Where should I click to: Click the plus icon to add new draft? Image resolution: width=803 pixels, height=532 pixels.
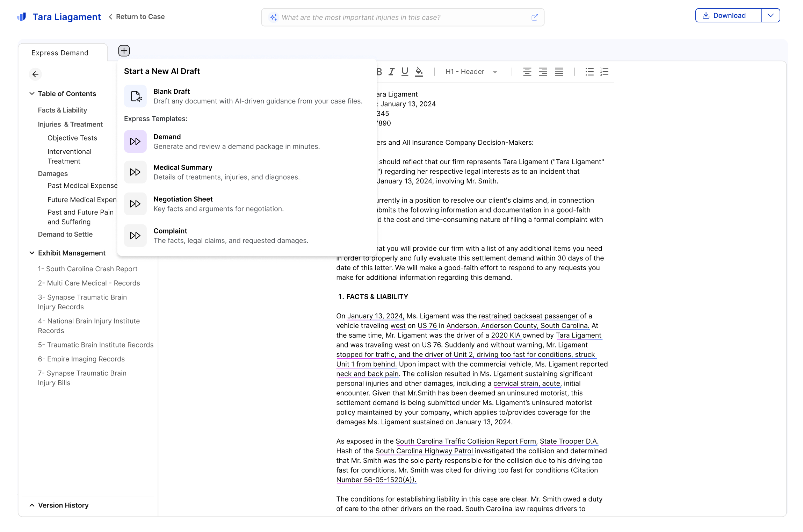124,51
